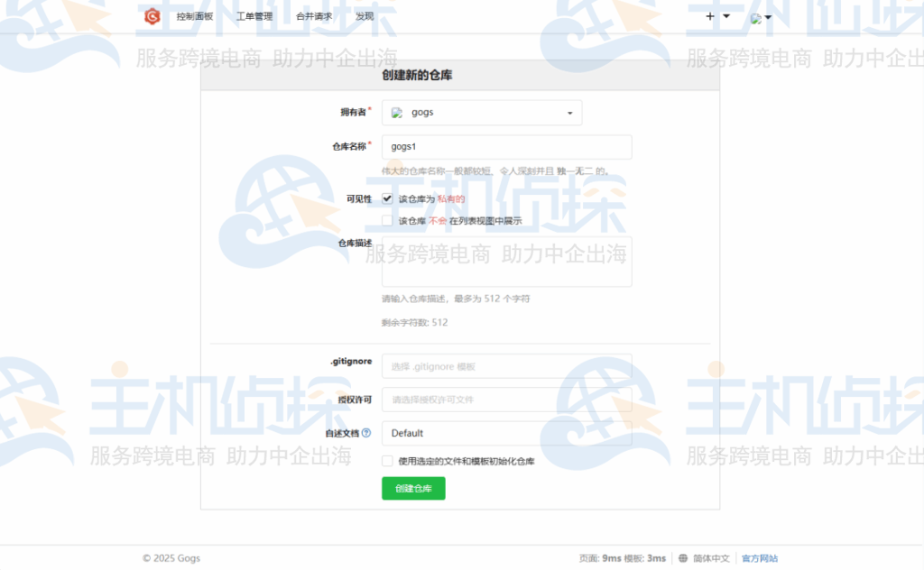Image resolution: width=924 pixels, height=570 pixels.
Task: Check initialize repository with selected files
Action: [387, 461]
